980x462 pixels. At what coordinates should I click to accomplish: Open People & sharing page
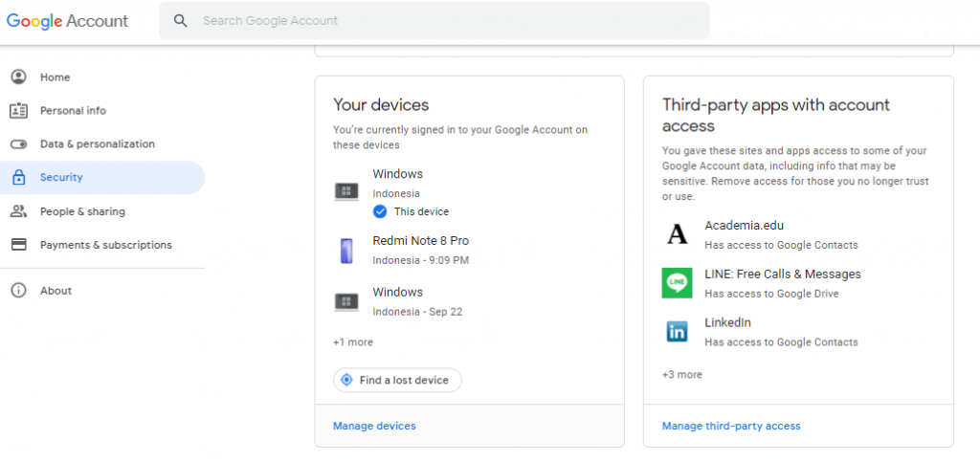tap(82, 211)
